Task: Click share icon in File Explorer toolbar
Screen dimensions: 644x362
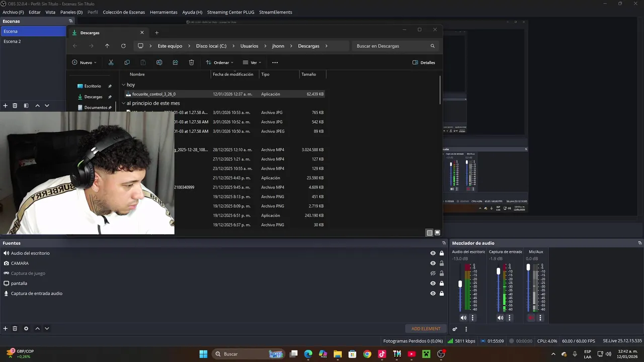Action: click(x=175, y=62)
